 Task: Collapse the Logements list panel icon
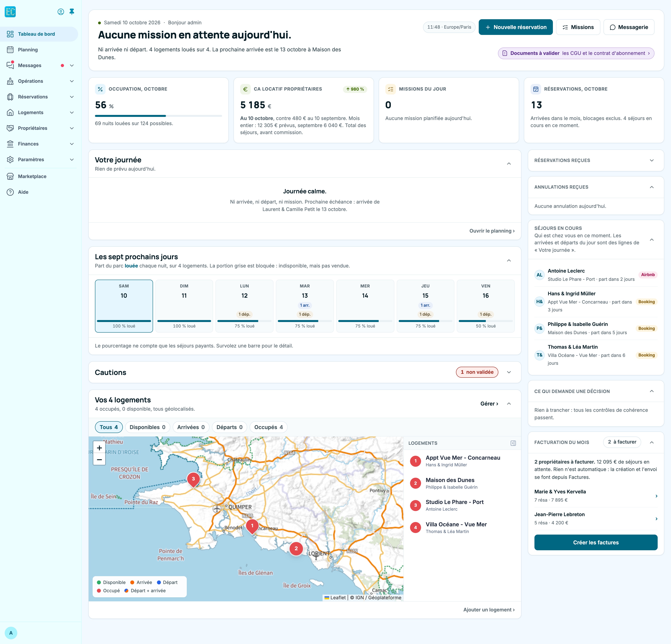tap(513, 443)
